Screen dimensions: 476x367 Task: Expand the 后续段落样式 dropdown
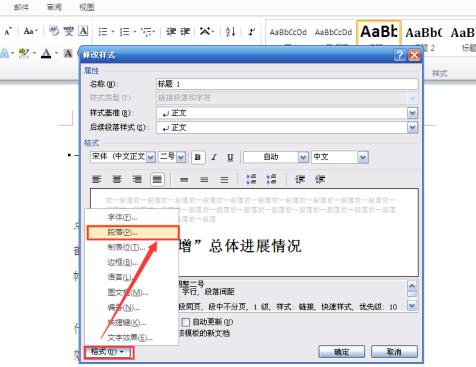pyautogui.click(x=412, y=127)
